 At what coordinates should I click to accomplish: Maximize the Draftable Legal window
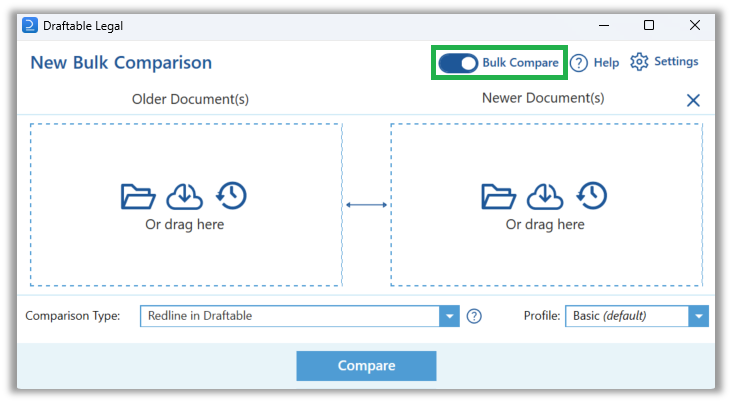(649, 25)
